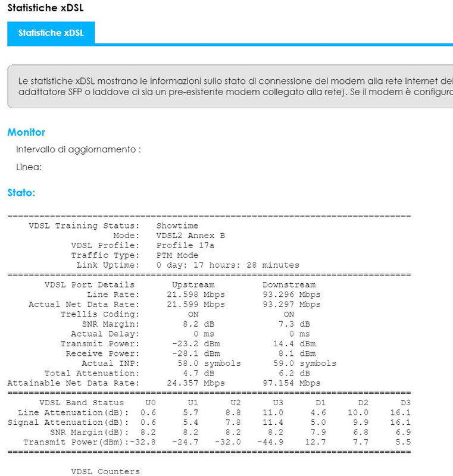Click the Upstream column header
The width and height of the screenshot is (453, 476).
pyautogui.click(x=193, y=284)
